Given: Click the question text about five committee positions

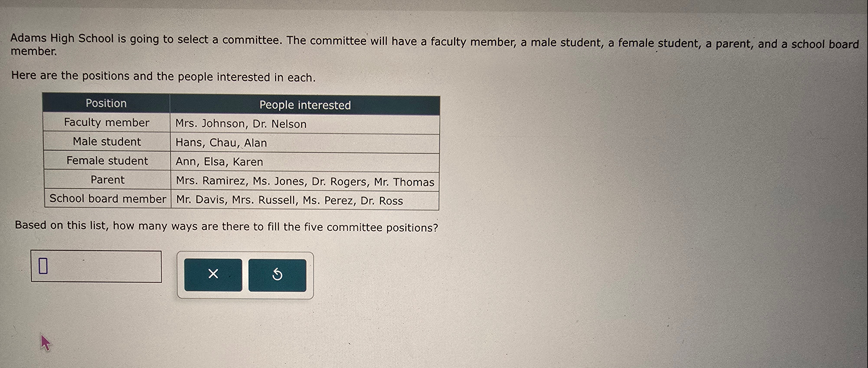Looking at the screenshot, I should [x=226, y=226].
